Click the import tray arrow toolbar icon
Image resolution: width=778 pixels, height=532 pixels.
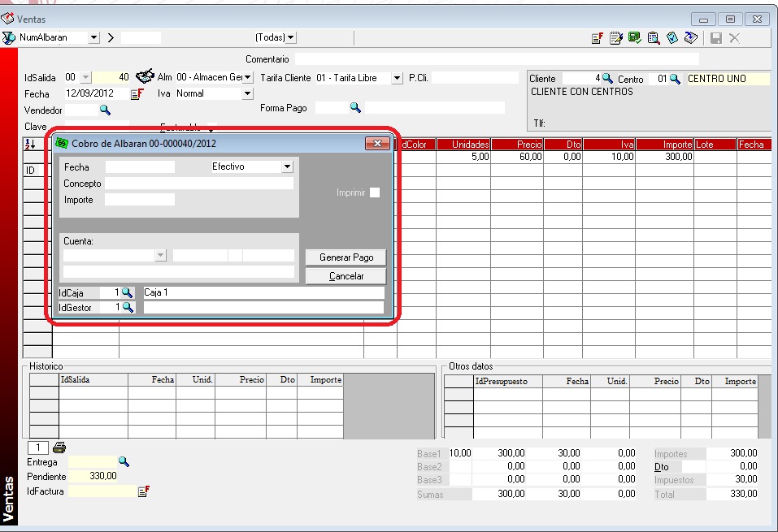point(691,37)
